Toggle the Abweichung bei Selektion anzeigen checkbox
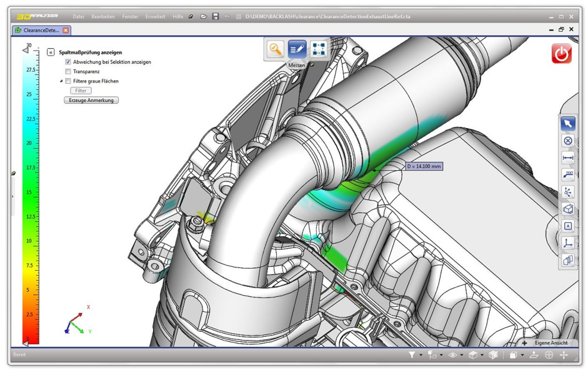 [68, 62]
